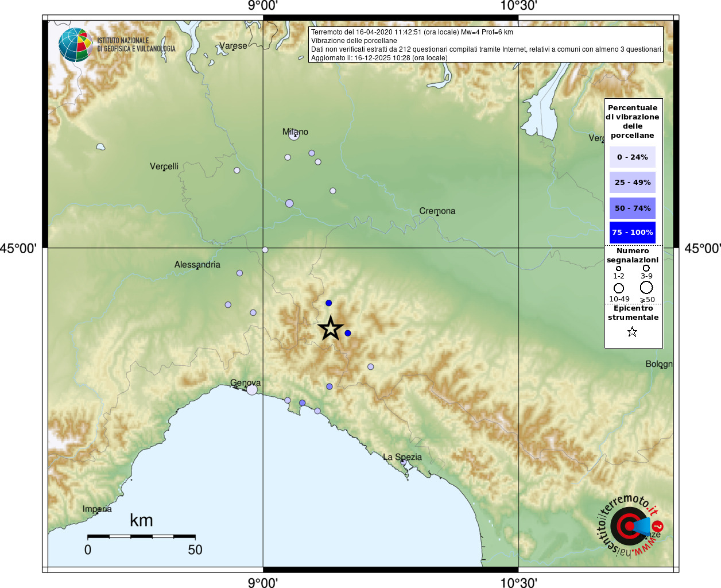Viewport: 721px width, 588px height.
Task: Click the 'Aggiornato il' update line
Action: (x=379, y=58)
